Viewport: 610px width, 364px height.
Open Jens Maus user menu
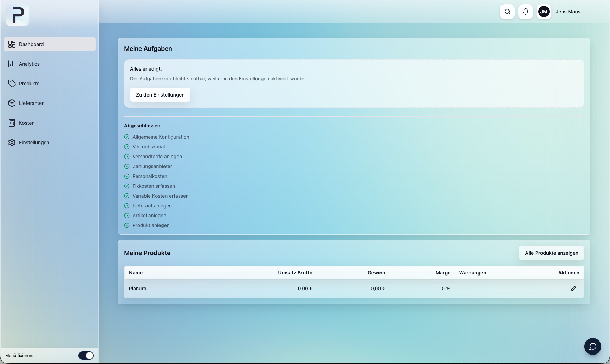[567, 12]
